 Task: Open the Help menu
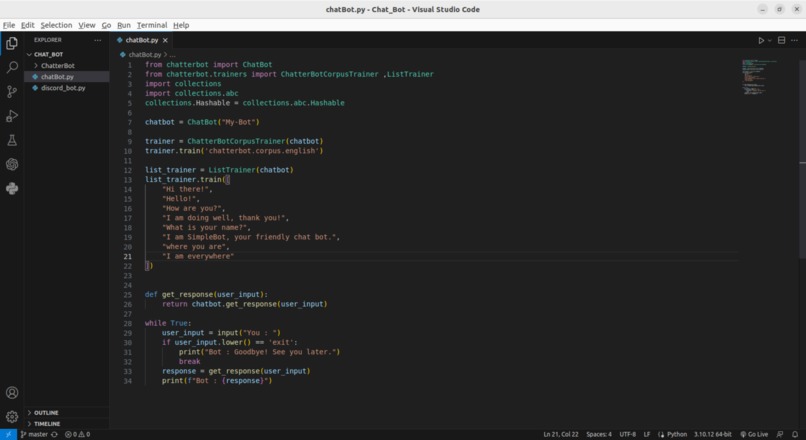pyautogui.click(x=181, y=25)
